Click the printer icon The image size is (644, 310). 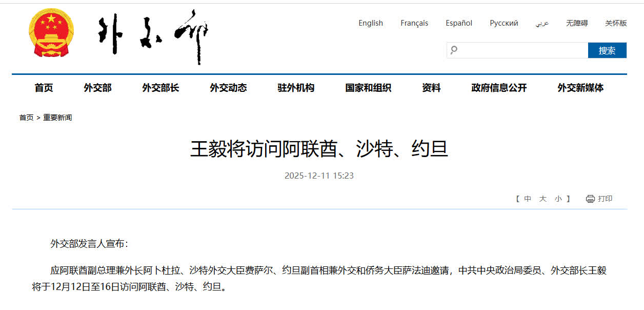point(590,199)
